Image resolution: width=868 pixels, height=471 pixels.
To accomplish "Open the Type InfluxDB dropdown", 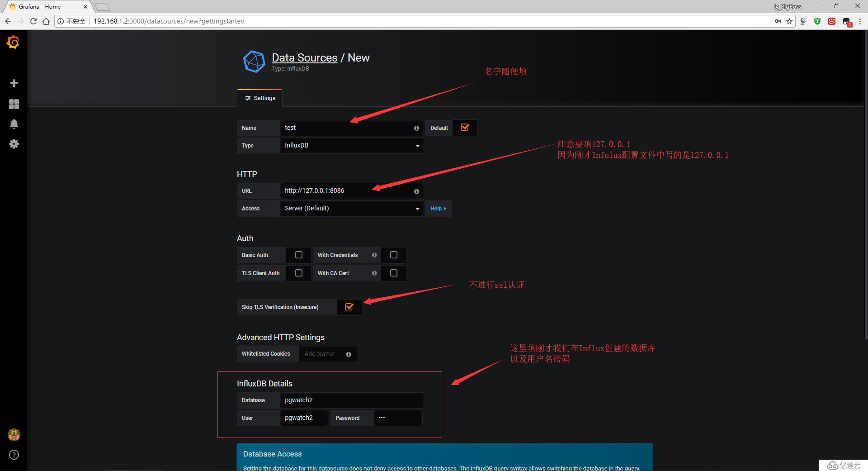I will [352, 146].
